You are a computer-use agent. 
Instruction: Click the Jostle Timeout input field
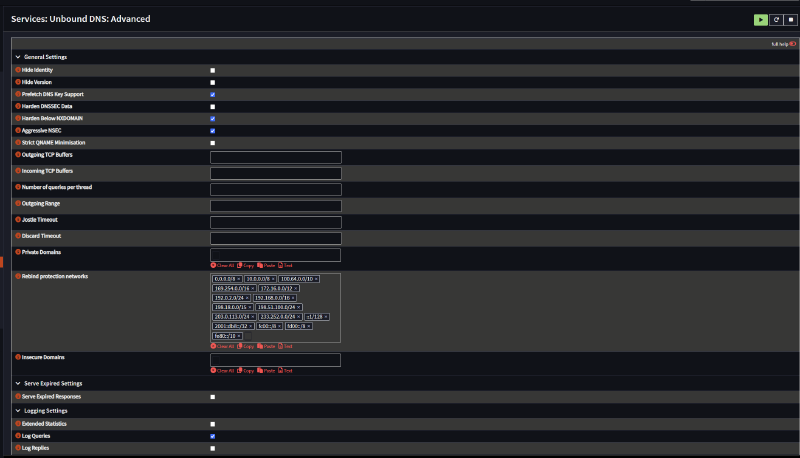pyautogui.click(x=276, y=222)
